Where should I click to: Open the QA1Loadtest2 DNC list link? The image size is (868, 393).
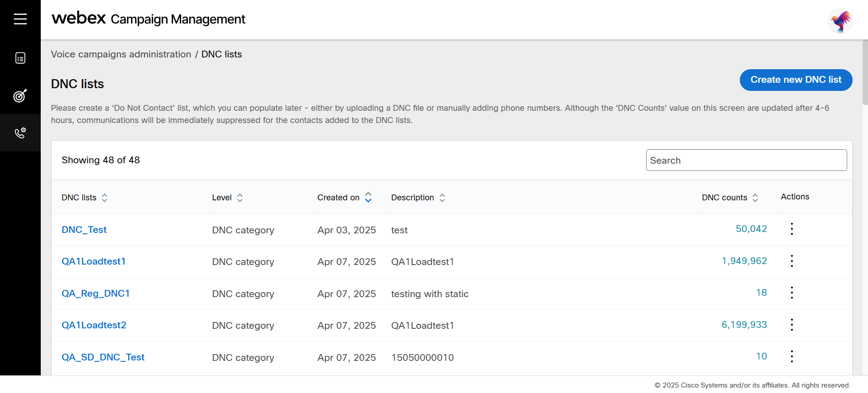(94, 325)
